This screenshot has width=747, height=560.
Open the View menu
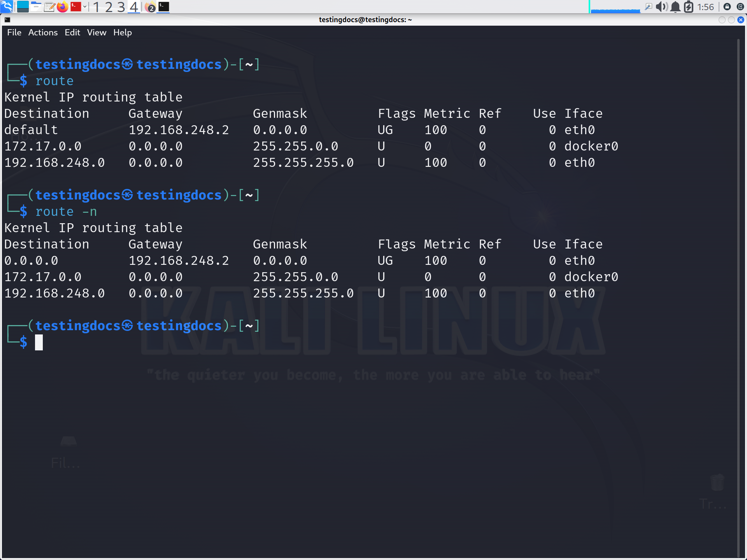[x=96, y=32]
